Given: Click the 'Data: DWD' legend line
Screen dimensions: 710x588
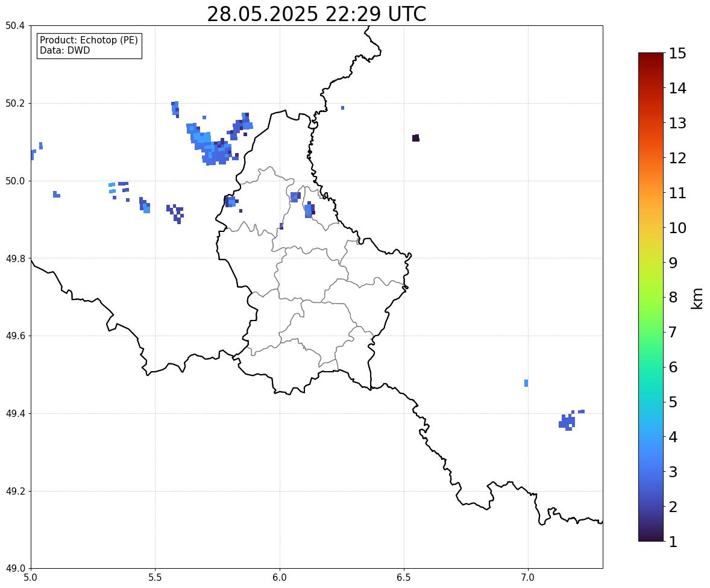Looking at the screenshot, I should point(64,50).
